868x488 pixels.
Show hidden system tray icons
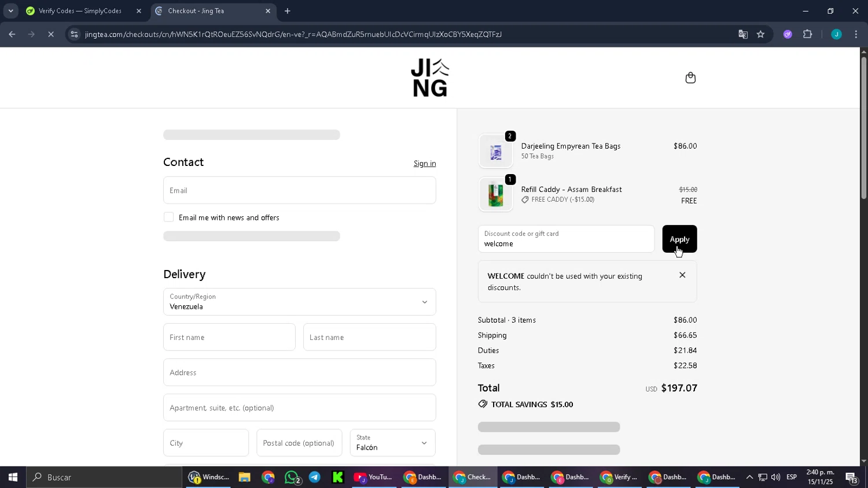tap(749, 477)
